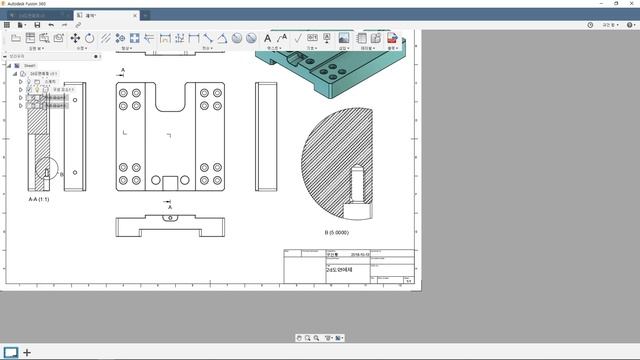Open the text group dropdown
640x360 pixels.
click(274, 48)
